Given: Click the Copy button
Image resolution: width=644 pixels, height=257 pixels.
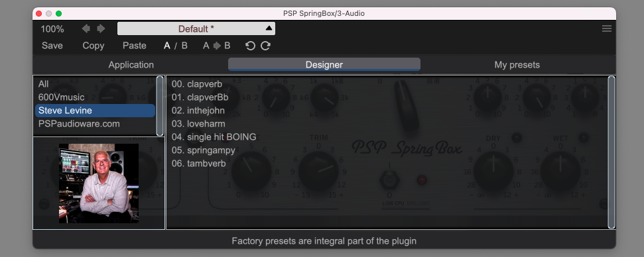Looking at the screenshot, I should coord(94,46).
